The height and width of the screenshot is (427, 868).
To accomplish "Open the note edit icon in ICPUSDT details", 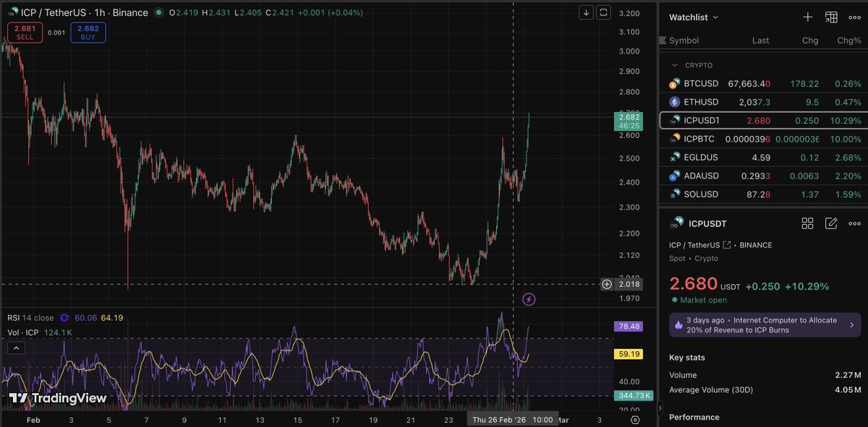I will click(x=831, y=223).
